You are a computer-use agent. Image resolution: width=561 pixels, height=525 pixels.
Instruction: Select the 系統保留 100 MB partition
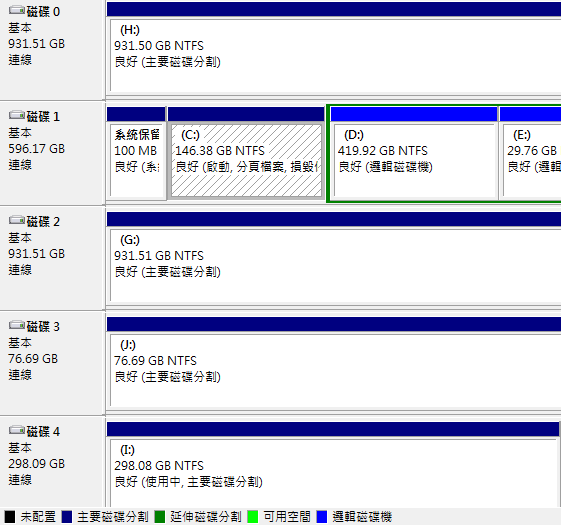pos(136,160)
